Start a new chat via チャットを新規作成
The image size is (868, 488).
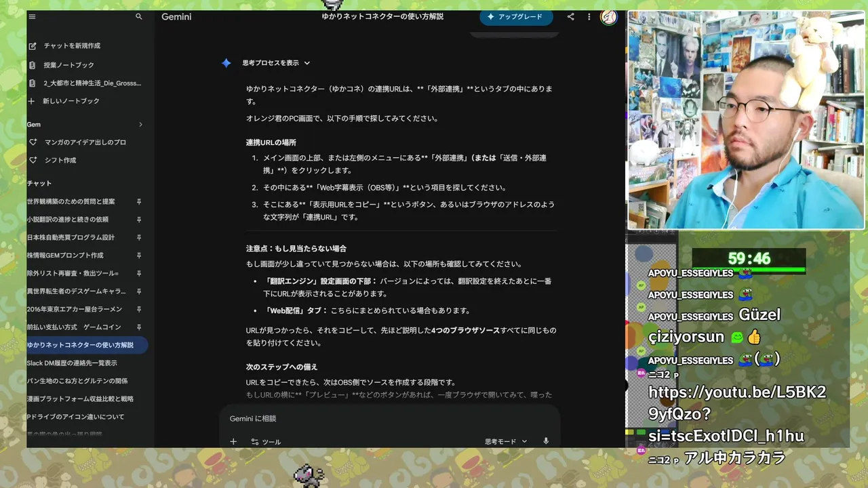click(x=72, y=46)
